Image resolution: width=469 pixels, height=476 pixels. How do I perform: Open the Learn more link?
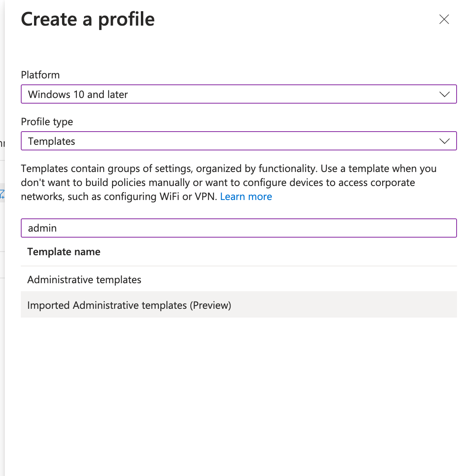(246, 196)
